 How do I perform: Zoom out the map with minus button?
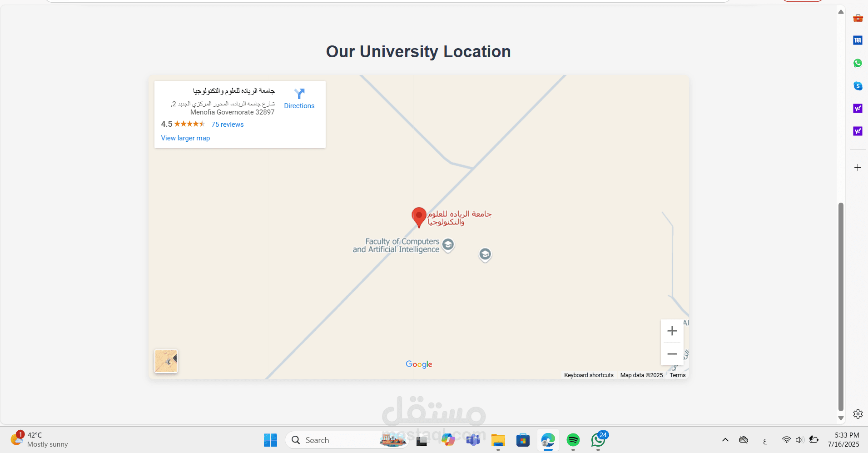click(x=672, y=354)
